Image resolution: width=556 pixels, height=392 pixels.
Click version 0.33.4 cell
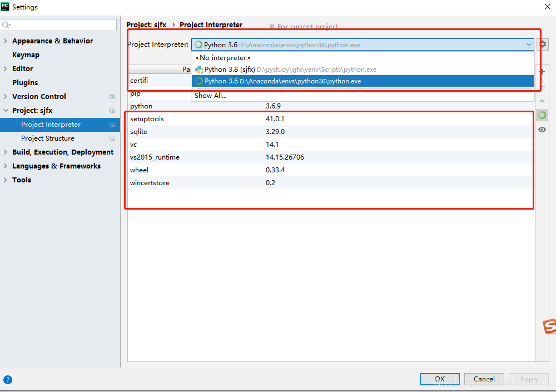(275, 170)
